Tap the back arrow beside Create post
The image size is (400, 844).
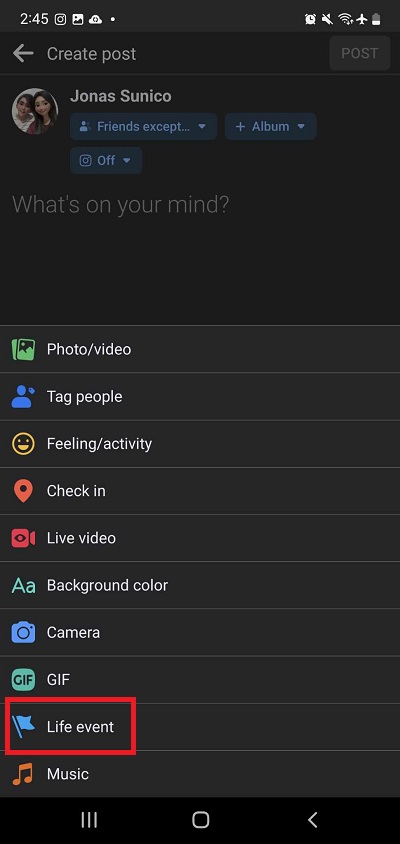[x=23, y=53]
